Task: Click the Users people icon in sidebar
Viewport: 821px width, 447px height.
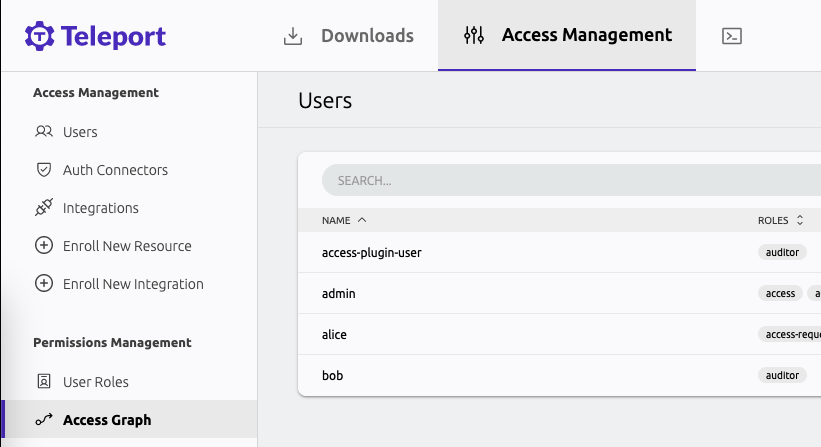Action: pos(43,132)
